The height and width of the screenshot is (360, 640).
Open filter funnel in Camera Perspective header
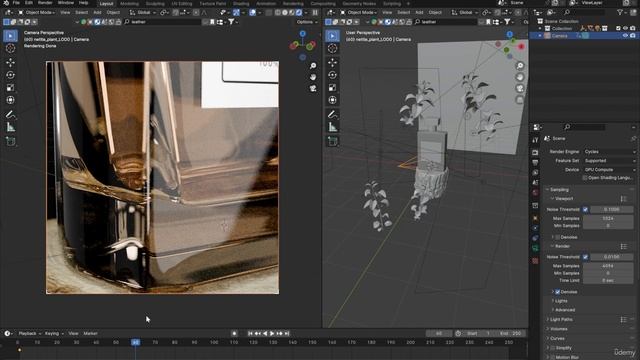tap(231, 22)
